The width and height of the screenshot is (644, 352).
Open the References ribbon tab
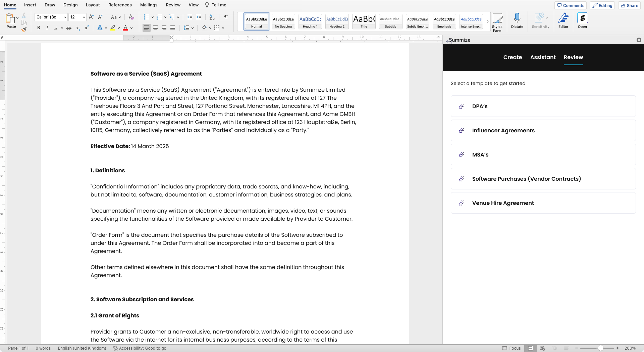point(120,5)
